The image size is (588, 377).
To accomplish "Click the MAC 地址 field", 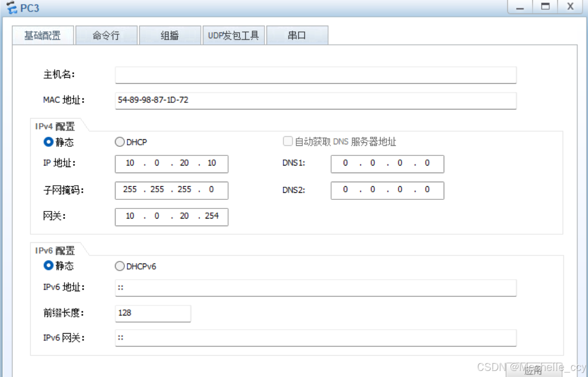I will pyautogui.click(x=316, y=100).
